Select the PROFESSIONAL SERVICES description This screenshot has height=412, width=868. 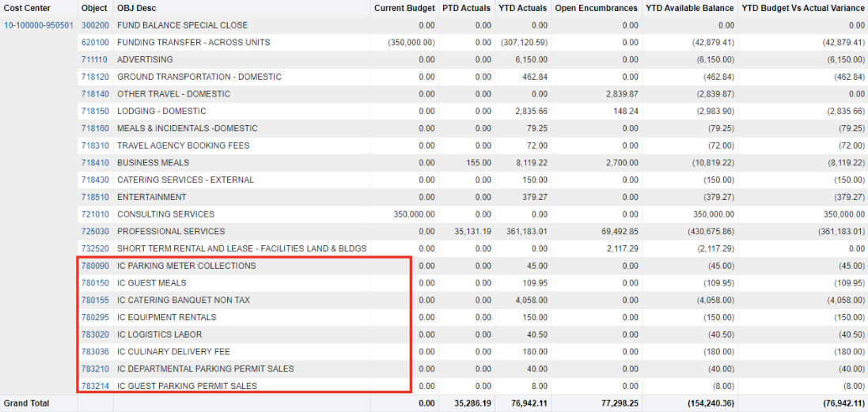(171, 231)
